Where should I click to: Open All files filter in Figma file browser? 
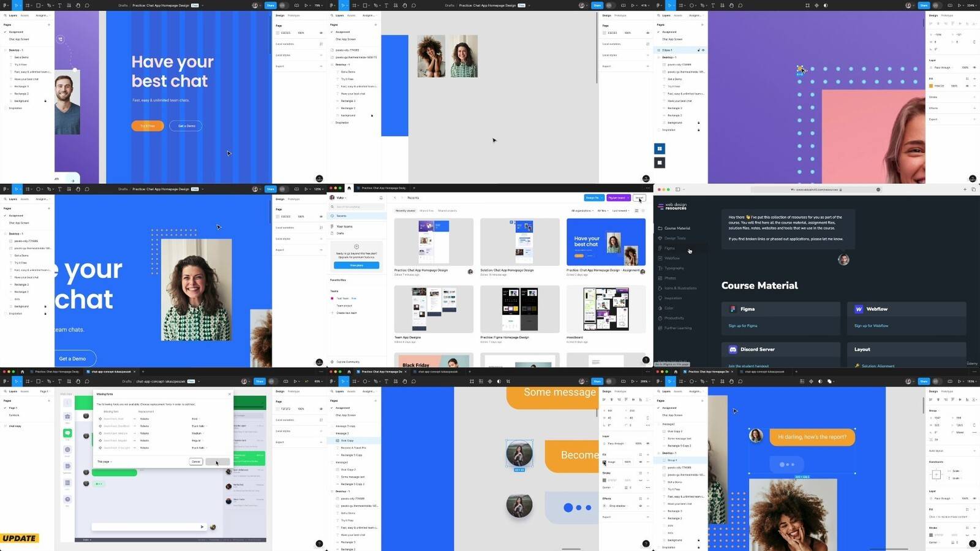point(602,211)
